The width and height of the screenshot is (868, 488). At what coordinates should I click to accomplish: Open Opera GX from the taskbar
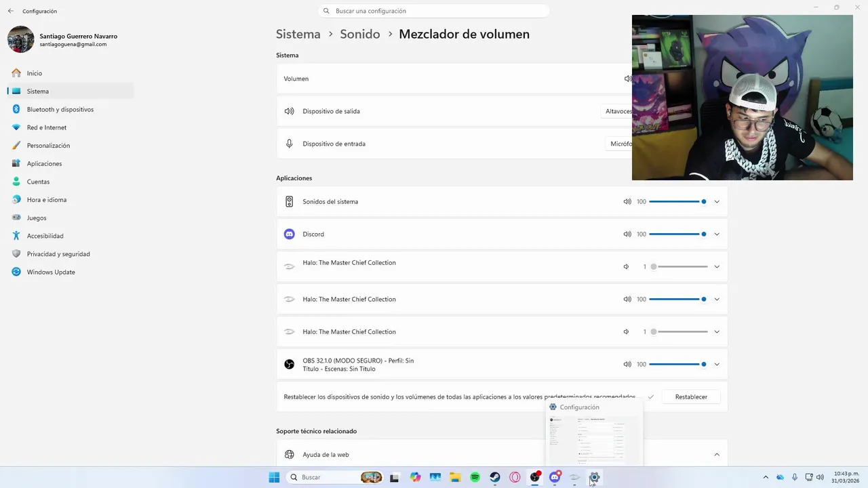tap(515, 477)
